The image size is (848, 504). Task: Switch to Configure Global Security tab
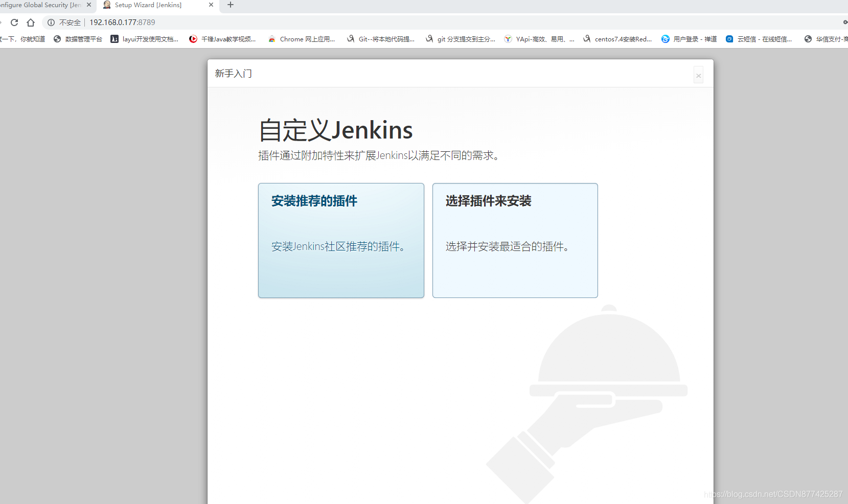tap(40, 5)
